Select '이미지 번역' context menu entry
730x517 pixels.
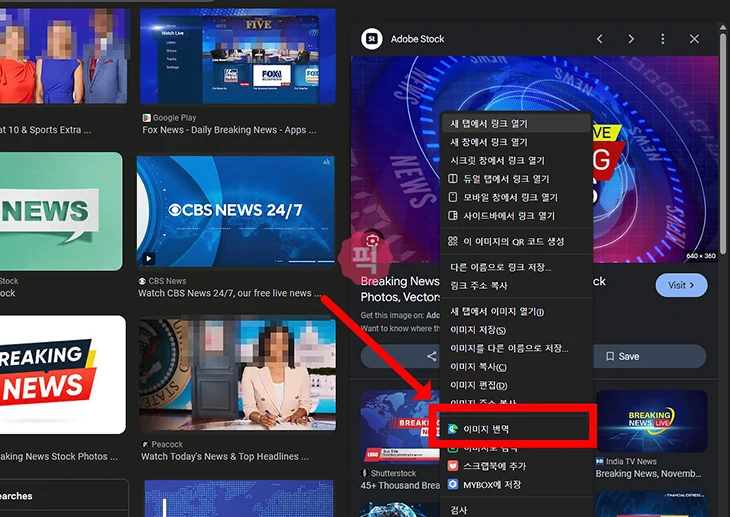tap(516, 429)
